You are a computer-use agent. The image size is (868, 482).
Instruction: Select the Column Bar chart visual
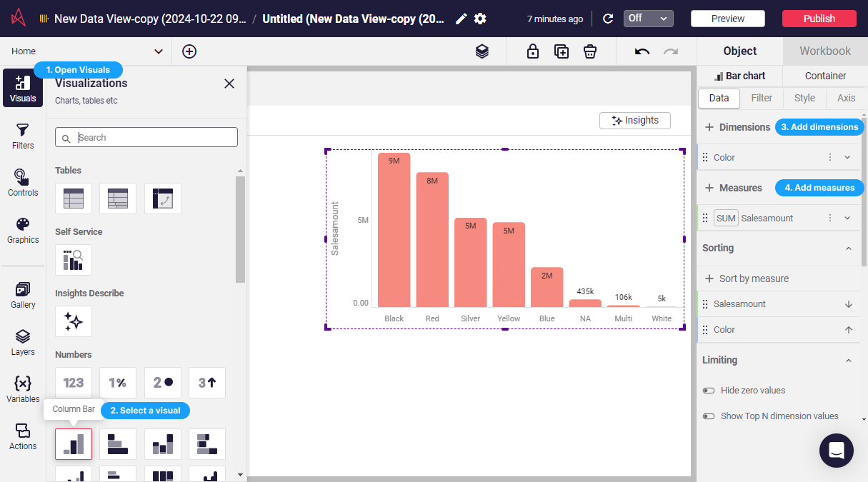coord(74,444)
